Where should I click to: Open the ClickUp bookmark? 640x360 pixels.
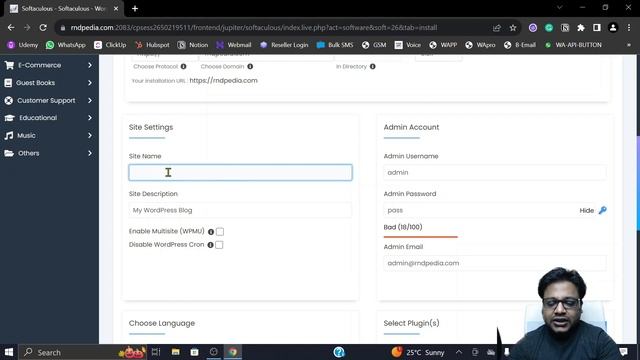coord(110,45)
